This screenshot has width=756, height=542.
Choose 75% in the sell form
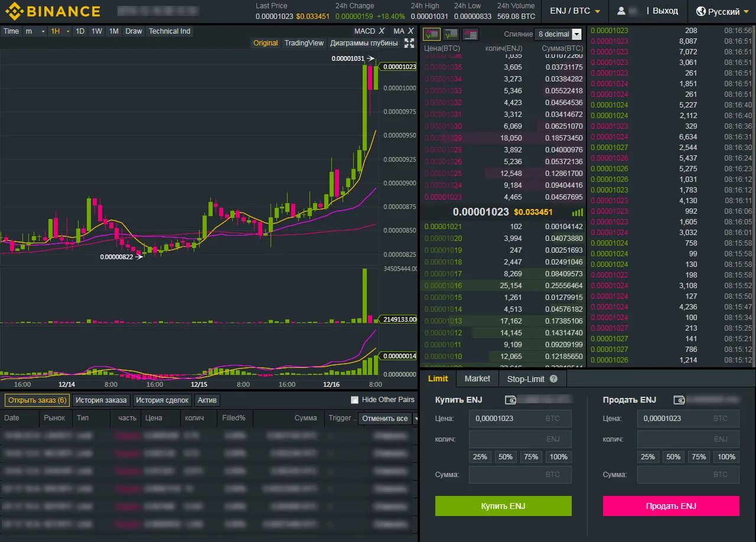[x=699, y=457]
